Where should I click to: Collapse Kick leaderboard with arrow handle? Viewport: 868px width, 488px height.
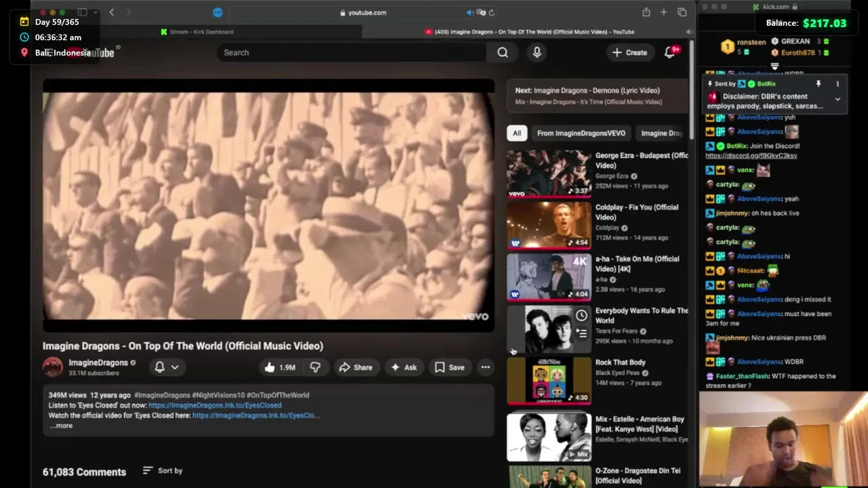point(774,66)
